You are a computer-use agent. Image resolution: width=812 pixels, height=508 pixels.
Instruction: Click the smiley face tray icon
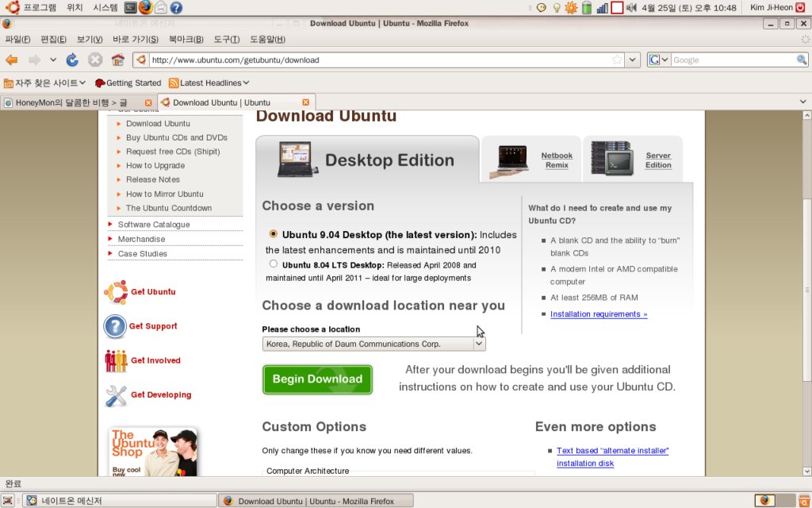click(x=541, y=8)
